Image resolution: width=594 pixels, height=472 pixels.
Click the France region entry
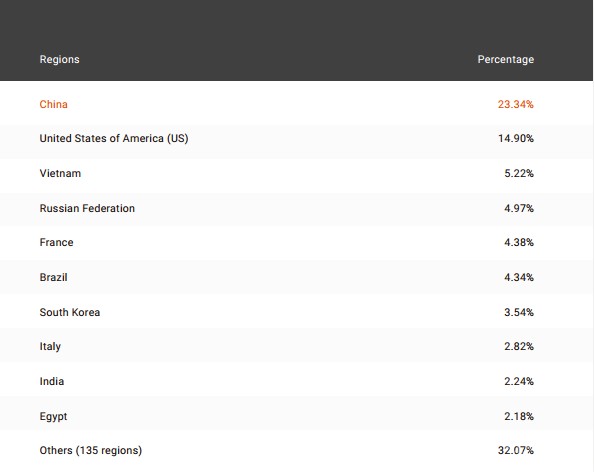[56, 242]
